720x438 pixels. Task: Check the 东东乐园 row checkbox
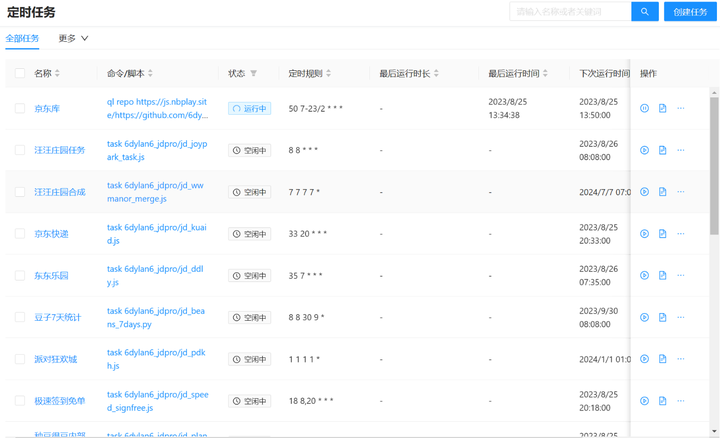coord(20,275)
